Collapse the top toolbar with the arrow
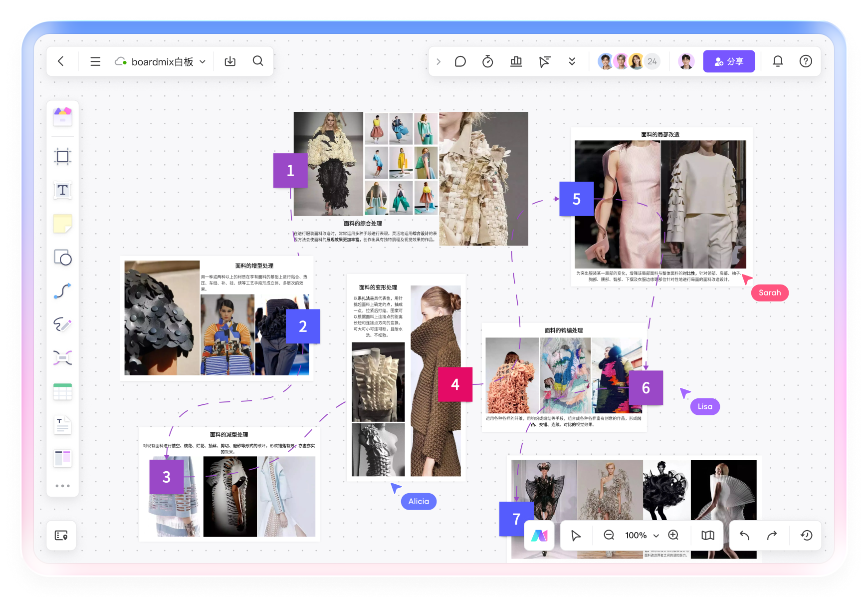868x597 pixels. tap(438, 61)
